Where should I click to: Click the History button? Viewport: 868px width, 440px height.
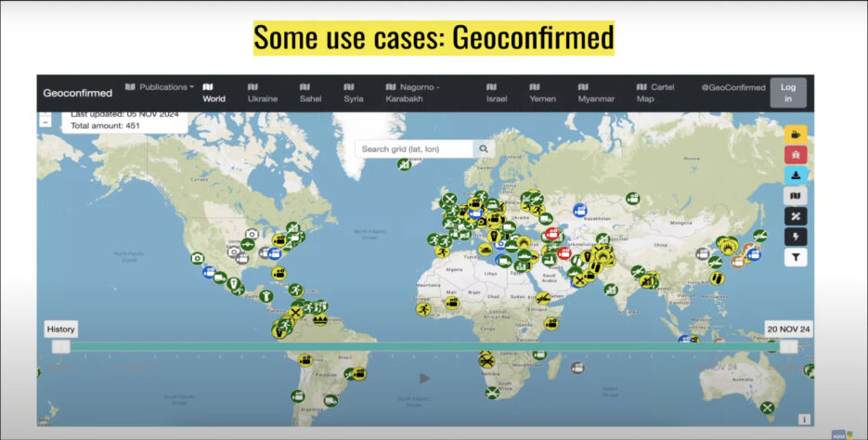point(61,330)
